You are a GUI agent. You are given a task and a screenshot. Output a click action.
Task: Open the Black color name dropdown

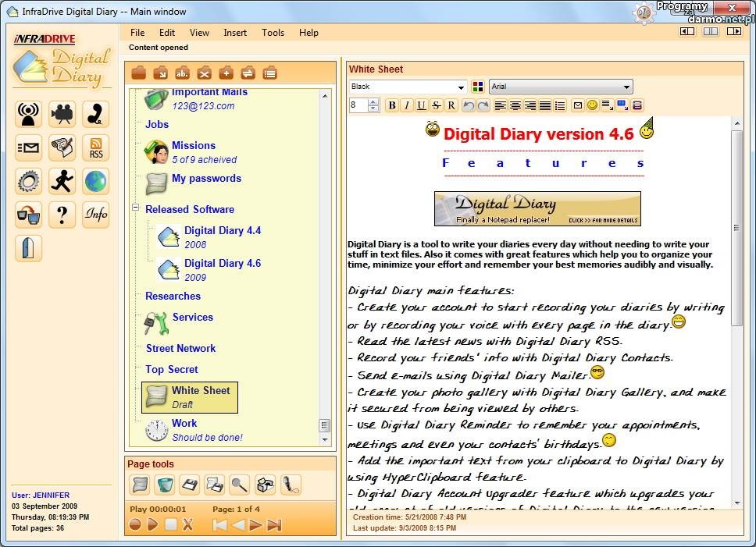pyautogui.click(x=408, y=87)
